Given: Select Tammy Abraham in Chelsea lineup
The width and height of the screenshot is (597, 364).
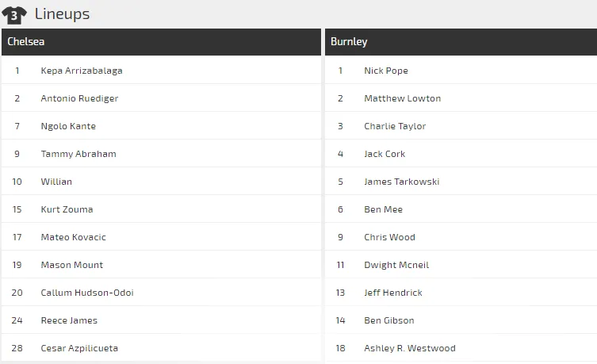Looking at the screenshot, I should point(78,154).
